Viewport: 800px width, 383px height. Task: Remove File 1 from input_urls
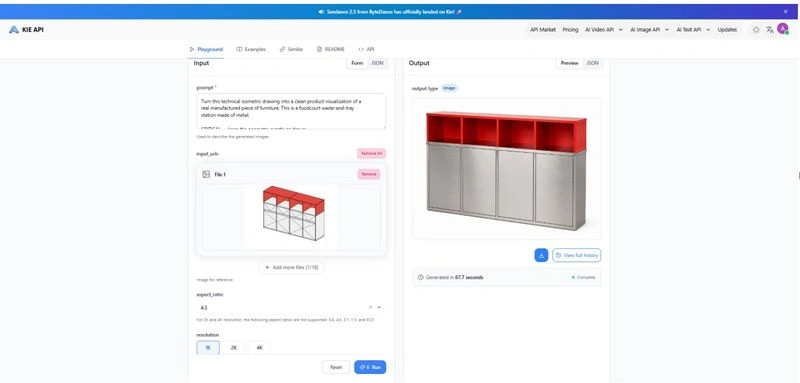[x=369, y=174]
